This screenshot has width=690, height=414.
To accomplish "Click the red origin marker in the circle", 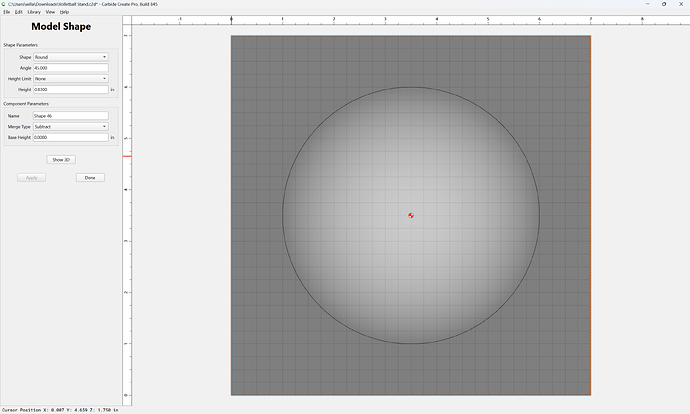I will click(x=411, y=216).
